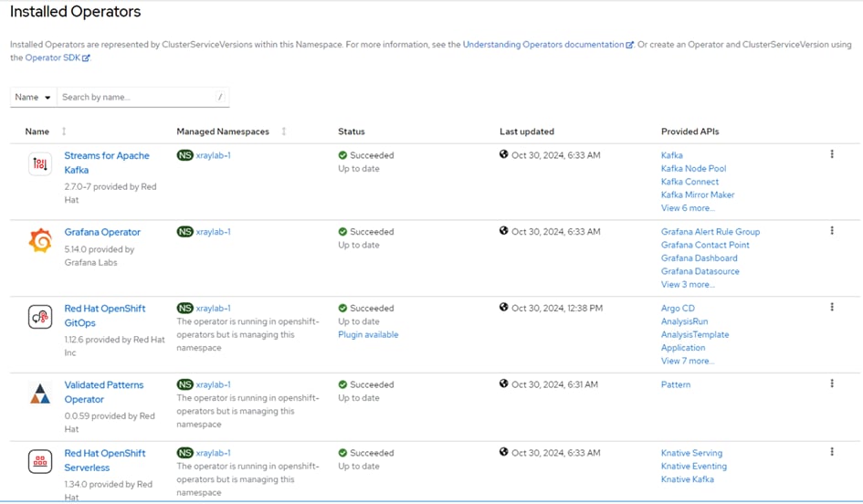This screenshot has height=504, width=863.
Task: Click NS badge in Kafka row
Action: click(184, 155)
